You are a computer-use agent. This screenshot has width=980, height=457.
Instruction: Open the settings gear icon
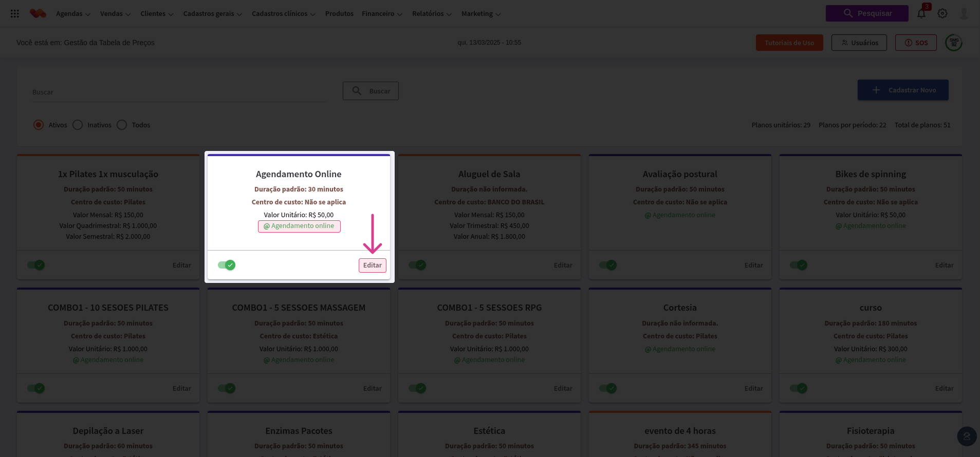[942, 13]
